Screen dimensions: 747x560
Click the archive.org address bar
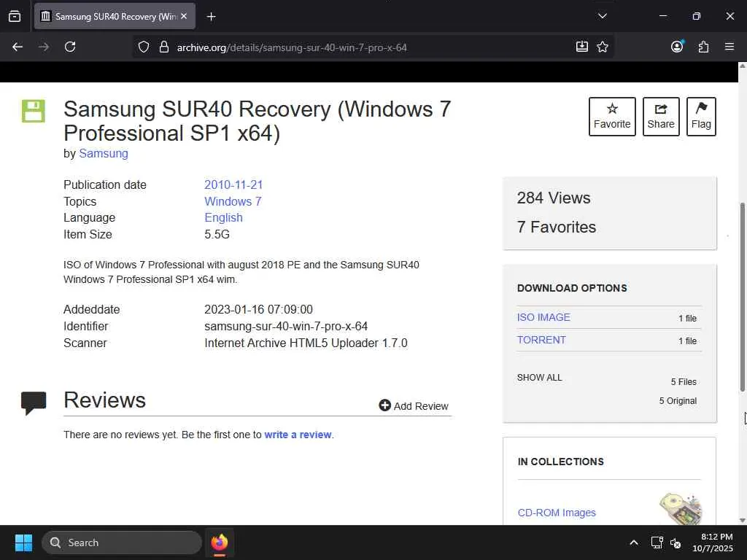point(371,47)
